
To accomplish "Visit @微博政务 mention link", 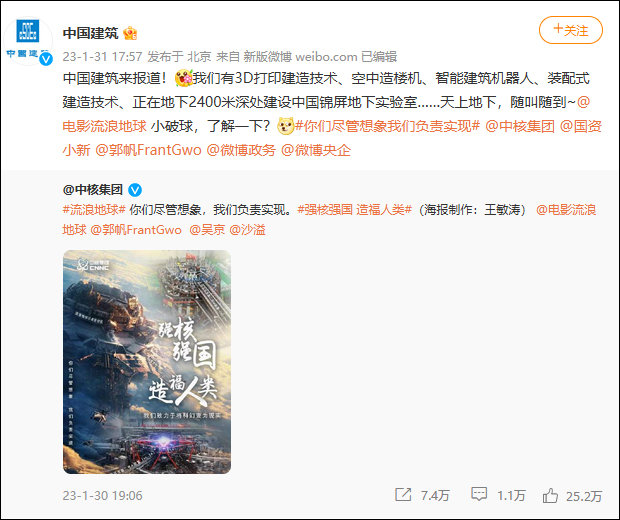I will click(x=241, y=150).
